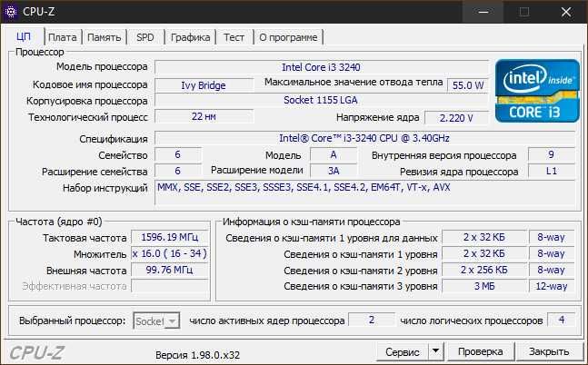Click the empty Эффективная частота field

tap(170, 286)
